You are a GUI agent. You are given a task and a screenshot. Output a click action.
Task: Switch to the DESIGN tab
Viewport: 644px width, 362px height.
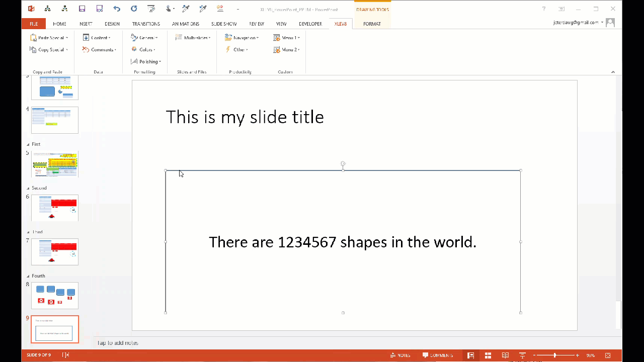coord(112,24)
